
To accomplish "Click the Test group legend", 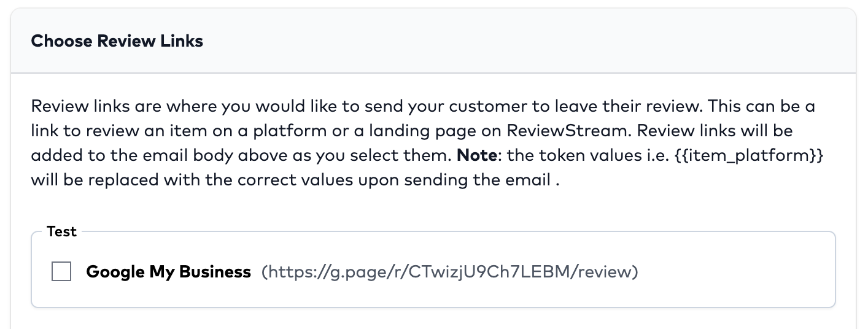I will pos(61,231).
